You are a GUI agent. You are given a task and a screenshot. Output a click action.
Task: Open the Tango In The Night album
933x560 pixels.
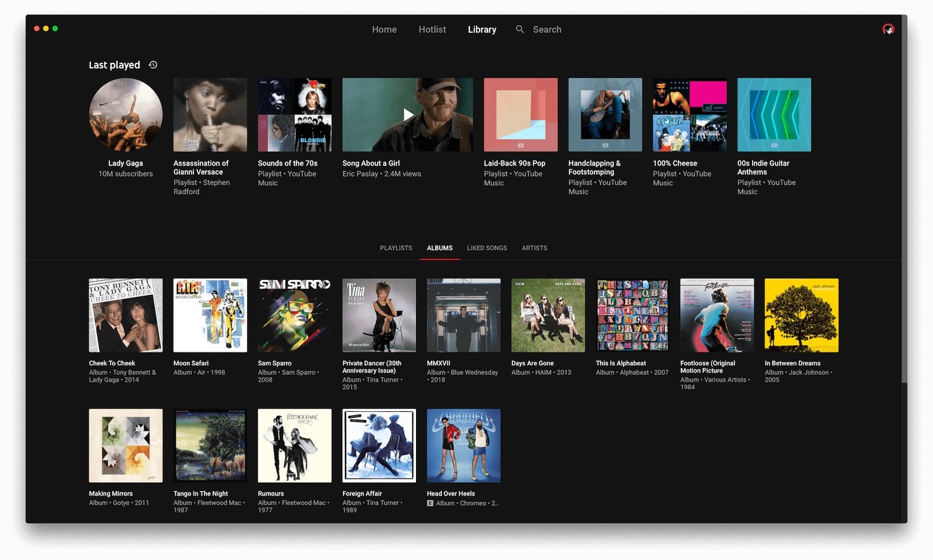pos(210,445)
